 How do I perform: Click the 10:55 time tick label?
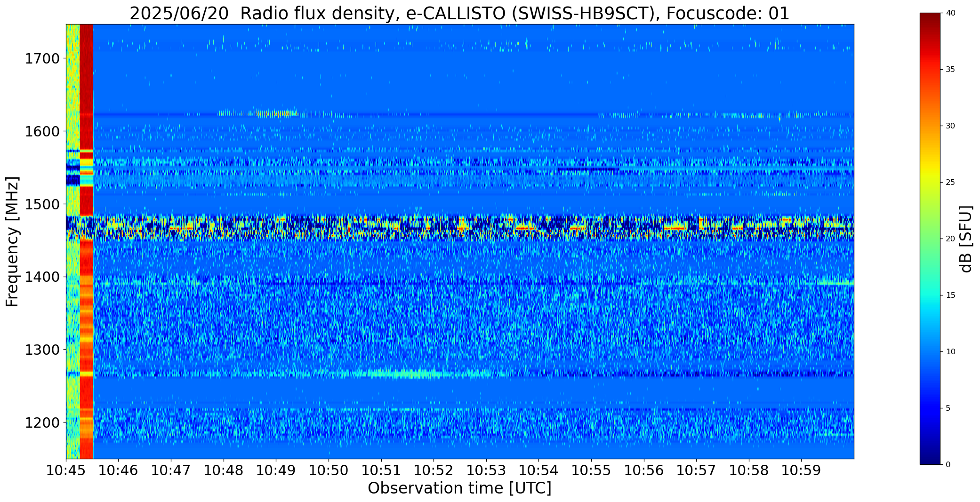(x=591, y=470)
